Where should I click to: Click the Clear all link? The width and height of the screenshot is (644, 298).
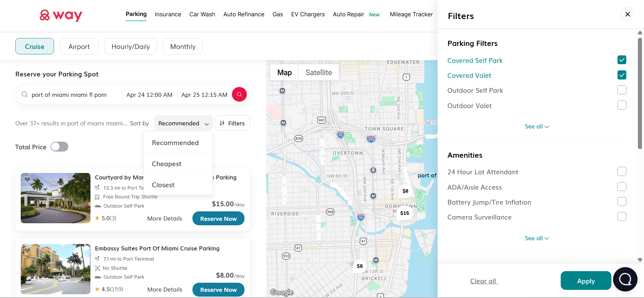(x=484, y=281)
